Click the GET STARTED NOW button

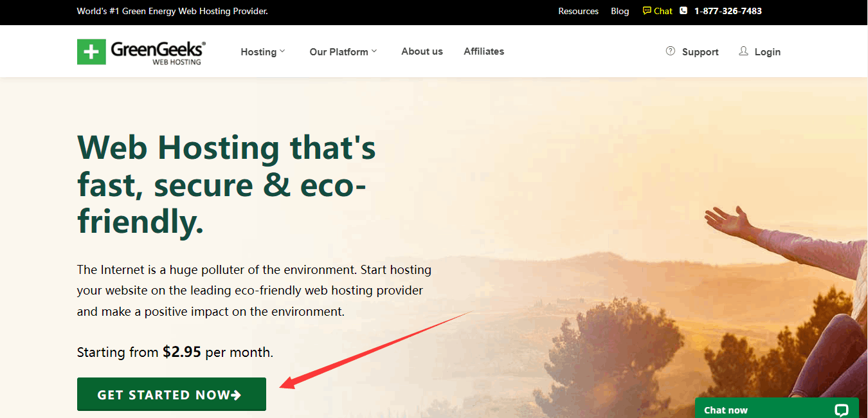click(171, 394)
